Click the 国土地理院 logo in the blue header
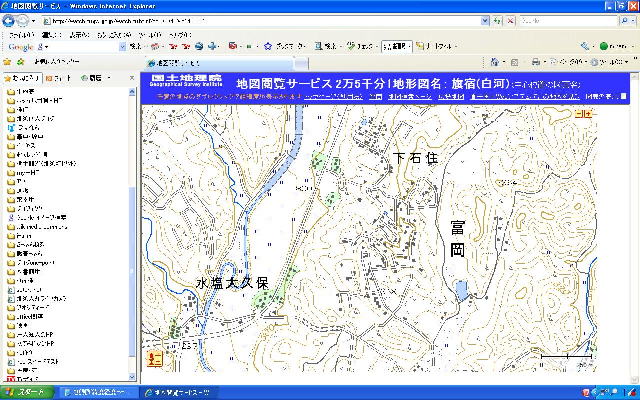 coord(186,80)
